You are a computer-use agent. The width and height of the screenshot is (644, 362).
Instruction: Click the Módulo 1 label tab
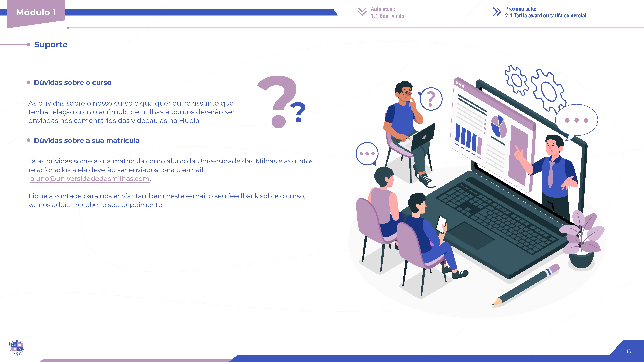click(36, 12)
